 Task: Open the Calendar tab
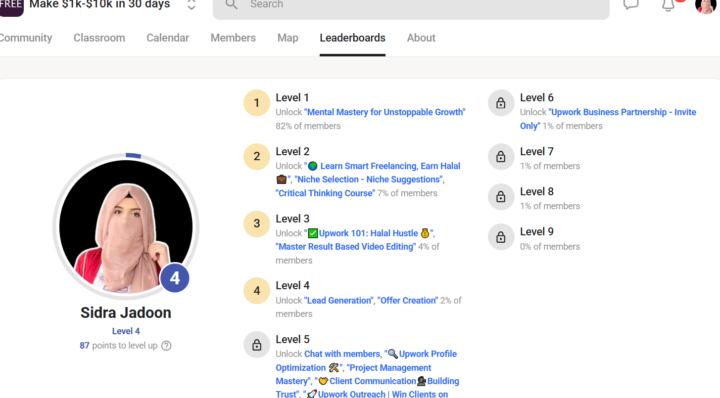click(x=168, y=38)
